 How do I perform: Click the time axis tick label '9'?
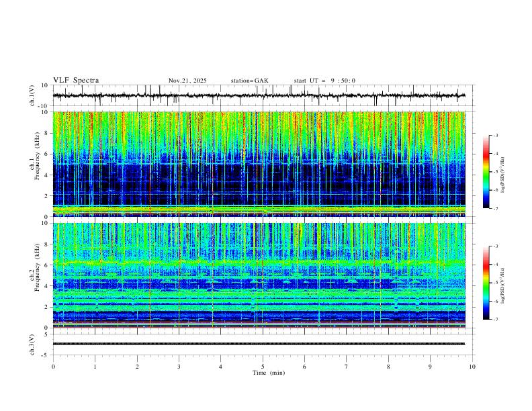430,367
